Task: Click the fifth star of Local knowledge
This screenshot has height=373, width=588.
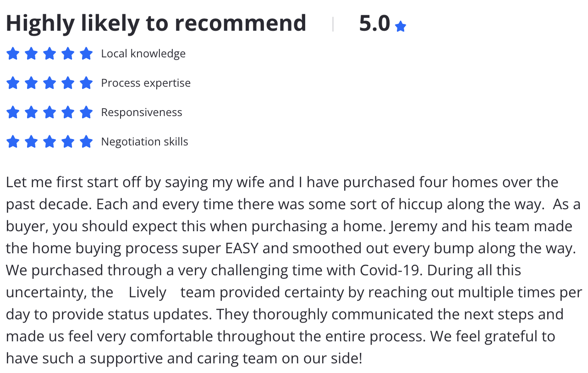Action: (x=86, y=54)
